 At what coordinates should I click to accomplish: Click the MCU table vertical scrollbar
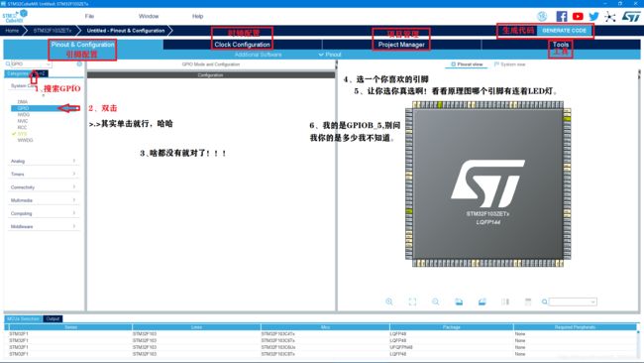(638, 341)
